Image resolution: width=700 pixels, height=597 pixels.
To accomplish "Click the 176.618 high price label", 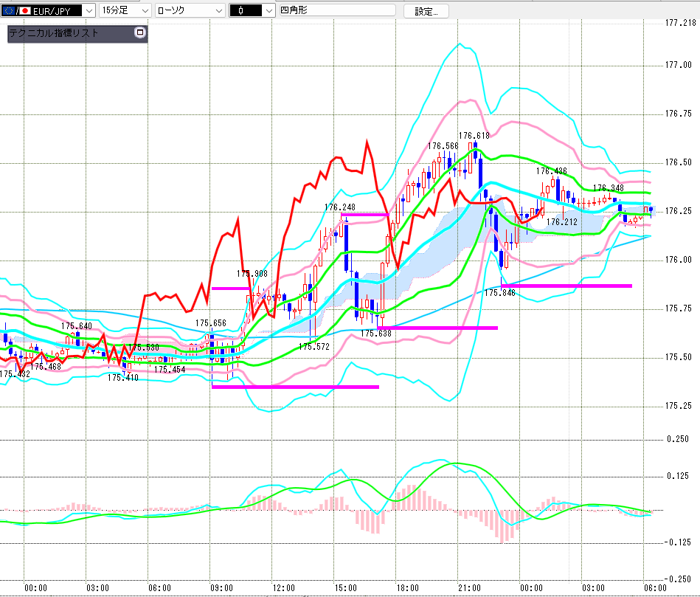I will (474, 136).
